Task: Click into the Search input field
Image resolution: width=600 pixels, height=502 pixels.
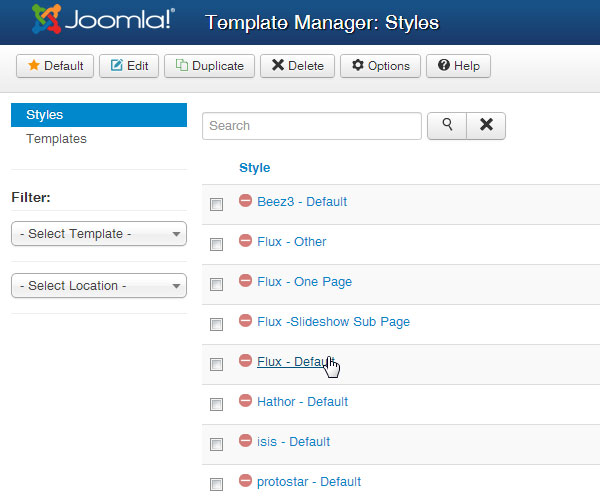Action: pyautogui.click(x=312, y=126)
